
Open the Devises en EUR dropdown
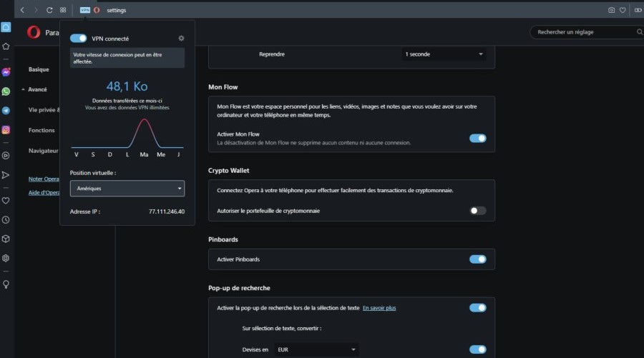tap(316, 349)
